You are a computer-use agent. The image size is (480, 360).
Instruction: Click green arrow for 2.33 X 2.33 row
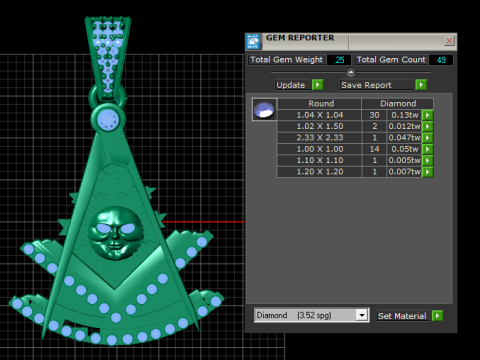pos(427,138)
